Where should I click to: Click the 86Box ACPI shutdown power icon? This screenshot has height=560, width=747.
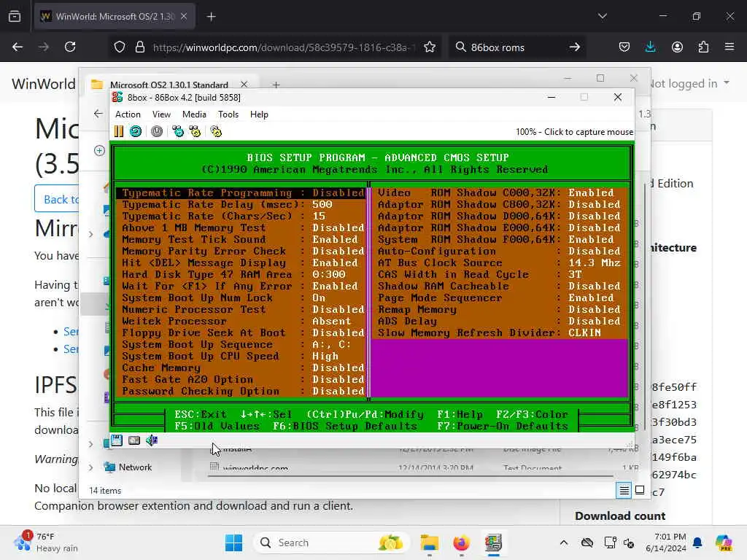pyautogui.click(x=157, y=131)
